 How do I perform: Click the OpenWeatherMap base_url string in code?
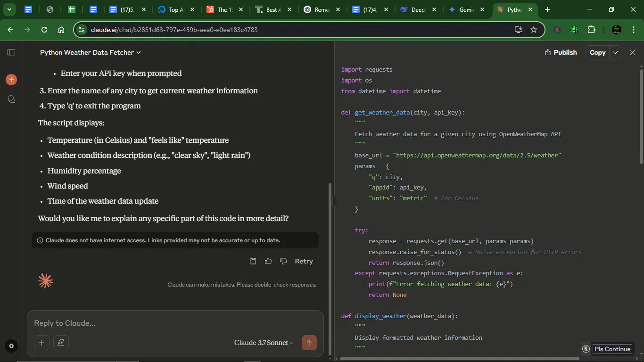pos(477,156)
